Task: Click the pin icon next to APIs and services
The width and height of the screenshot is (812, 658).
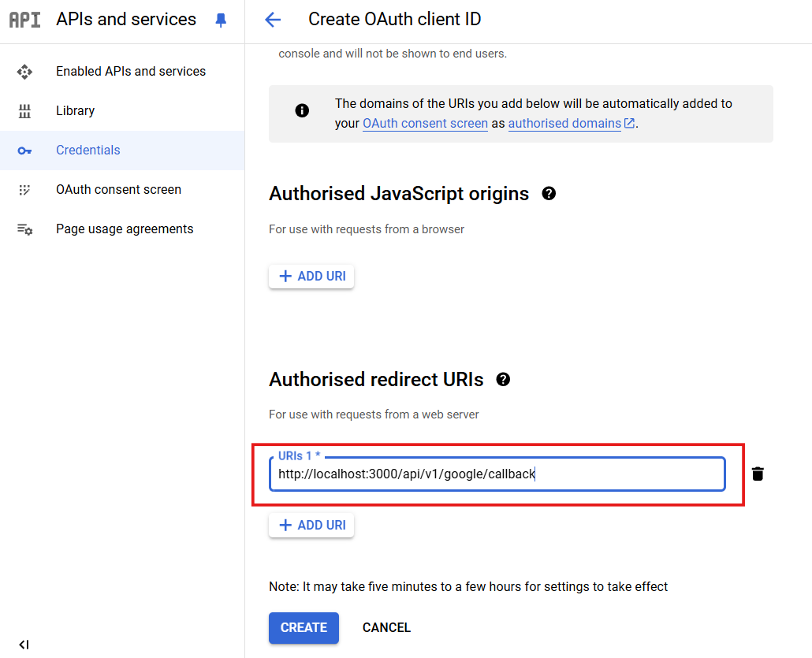Action: pyautogui.click(x=221, y=20)
